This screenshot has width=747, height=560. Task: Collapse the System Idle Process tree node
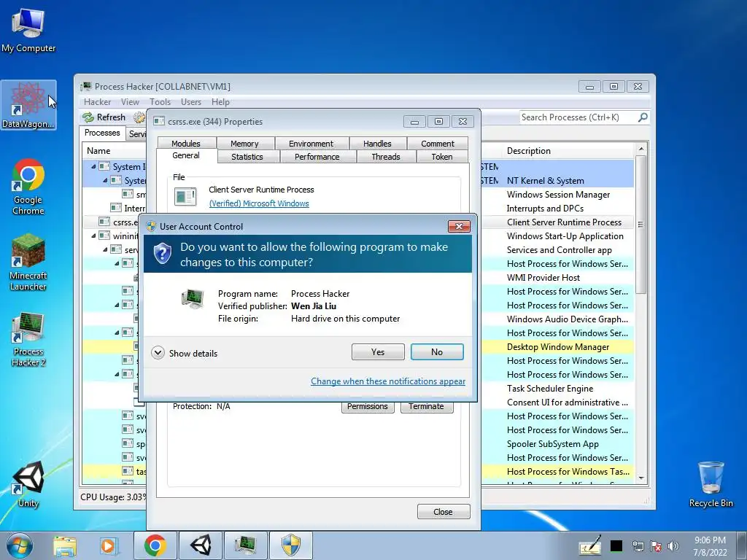tap(93, 167)
